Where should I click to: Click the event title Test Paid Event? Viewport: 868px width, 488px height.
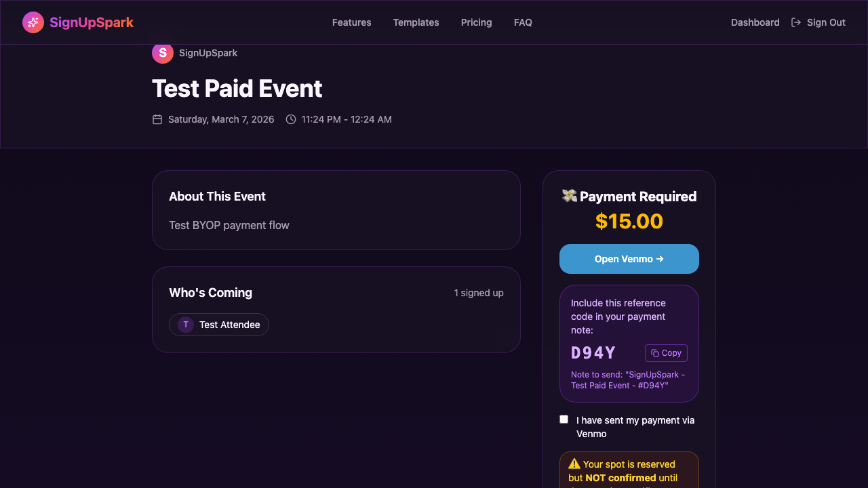[237, 88]
